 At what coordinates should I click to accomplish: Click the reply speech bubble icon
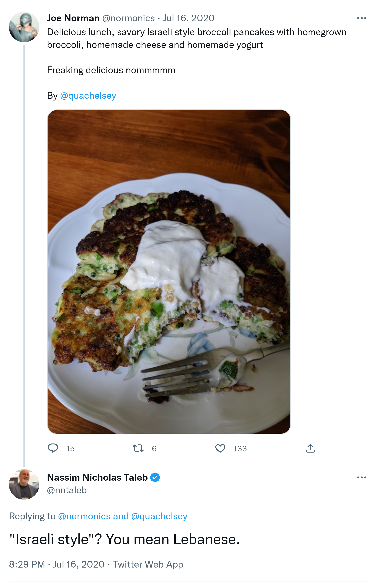(53, 448)
